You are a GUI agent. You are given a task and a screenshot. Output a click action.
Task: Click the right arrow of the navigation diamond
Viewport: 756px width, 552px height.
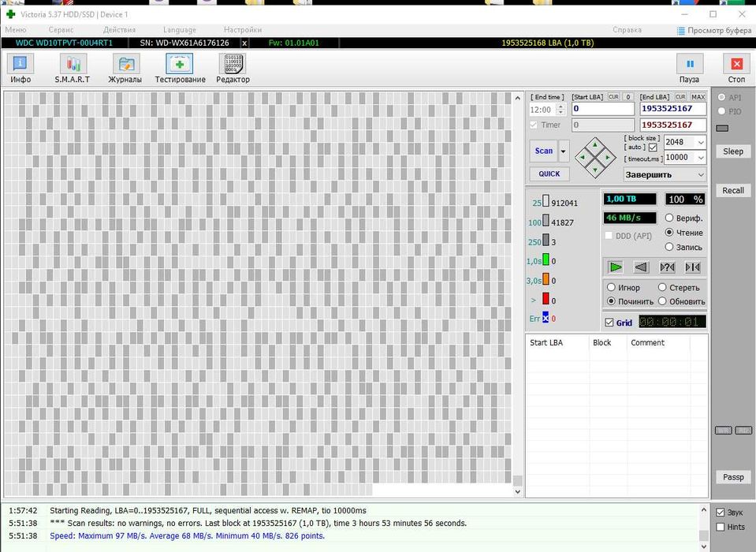(x=608, y=157)
